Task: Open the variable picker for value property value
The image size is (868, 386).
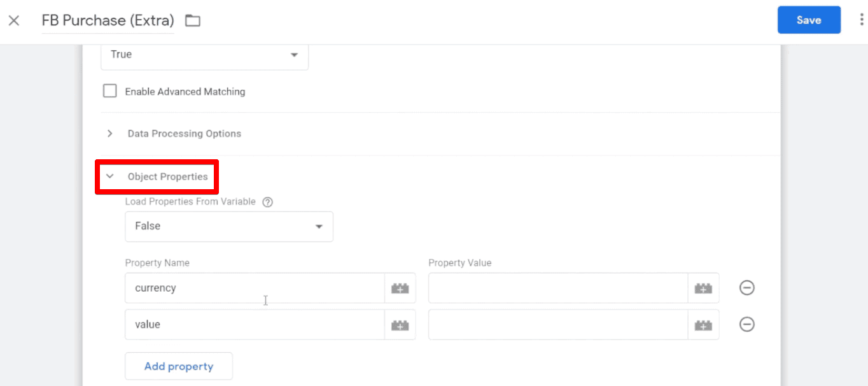Action: pyautogui.click(x=703, y=324)
